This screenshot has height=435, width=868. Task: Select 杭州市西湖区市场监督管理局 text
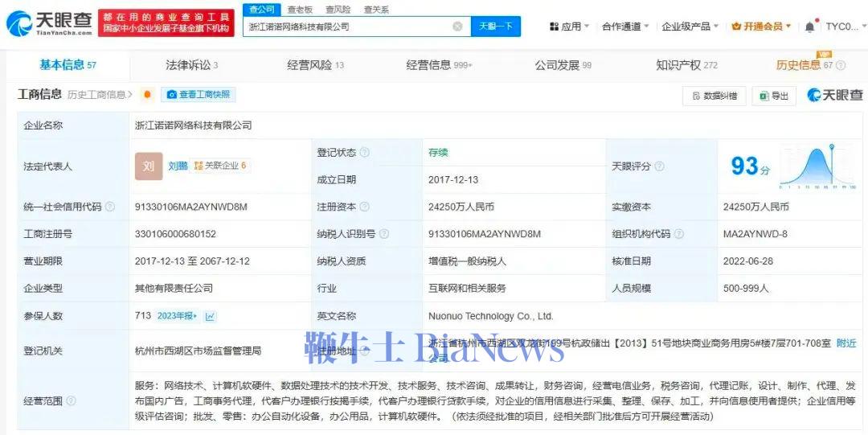click(199, 351)
